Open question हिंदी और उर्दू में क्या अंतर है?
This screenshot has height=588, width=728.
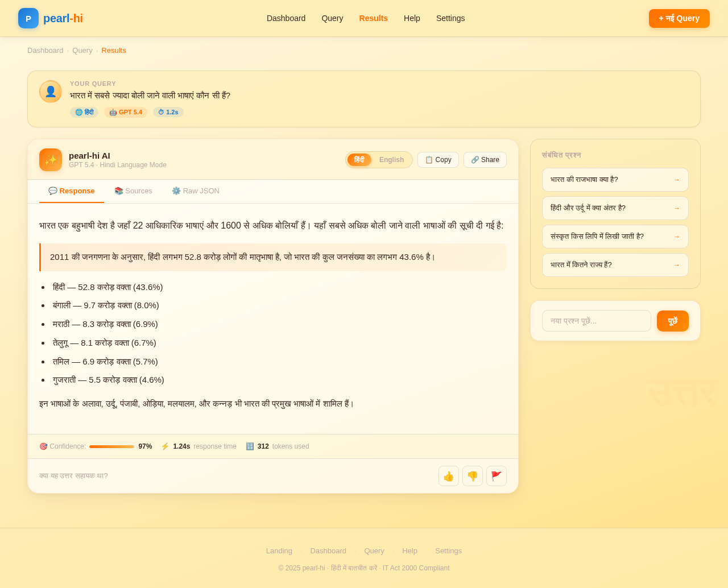click(x=615, y=208)
